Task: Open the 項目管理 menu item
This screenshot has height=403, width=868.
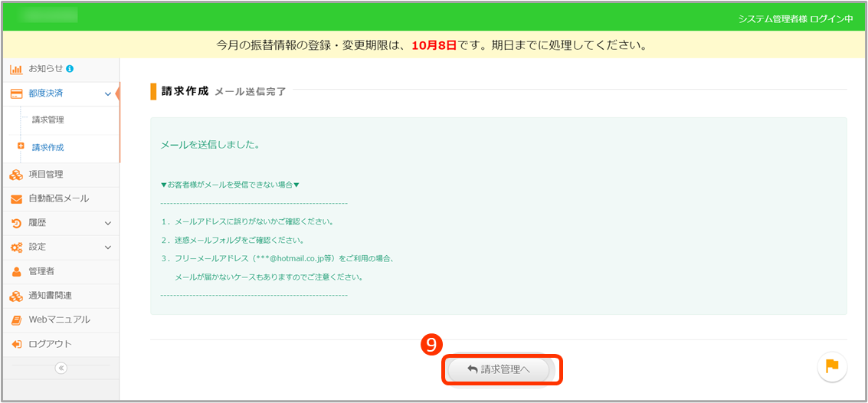Action: [x=46, y=174]
